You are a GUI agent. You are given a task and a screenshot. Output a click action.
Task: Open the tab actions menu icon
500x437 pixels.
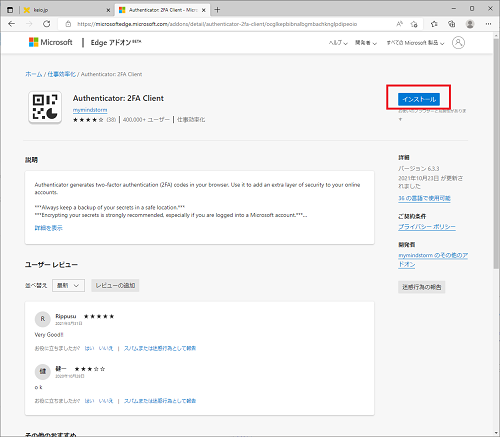pos(10,10)
